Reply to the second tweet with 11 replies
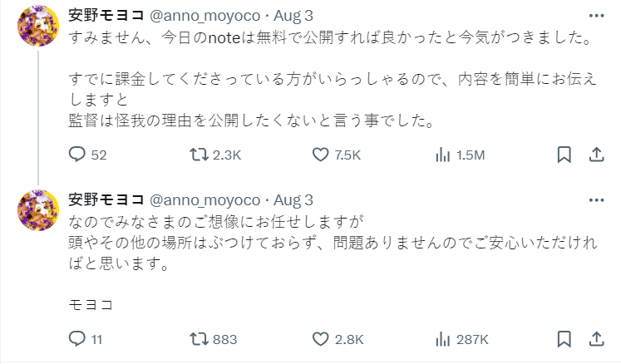Image resolution: width=621 pixels, height=364 pixels. 76,339
